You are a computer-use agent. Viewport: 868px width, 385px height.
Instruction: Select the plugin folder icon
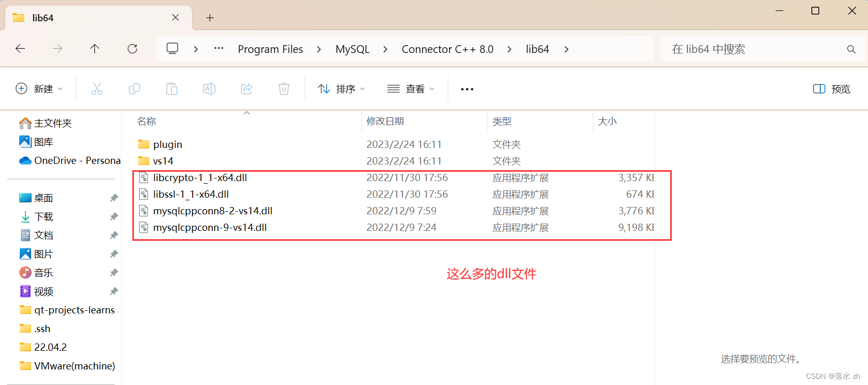[x=144, y=144]
